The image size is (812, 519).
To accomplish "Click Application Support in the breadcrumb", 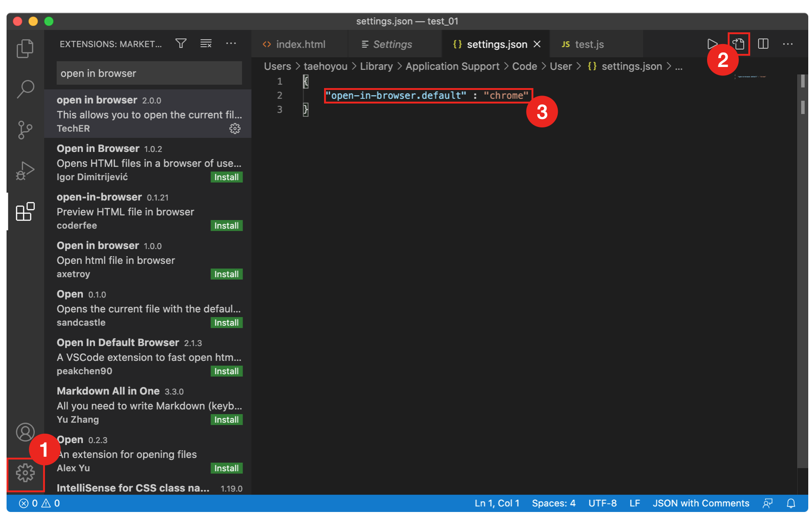I will (x=452, y=67).
